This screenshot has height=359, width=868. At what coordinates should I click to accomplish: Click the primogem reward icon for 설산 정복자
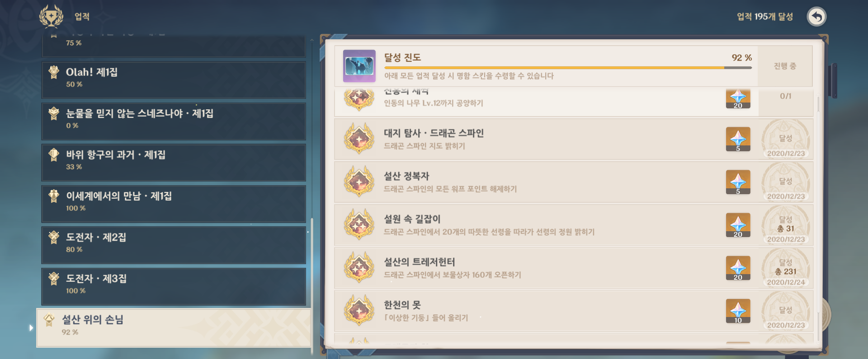click(x=738, y=182)
